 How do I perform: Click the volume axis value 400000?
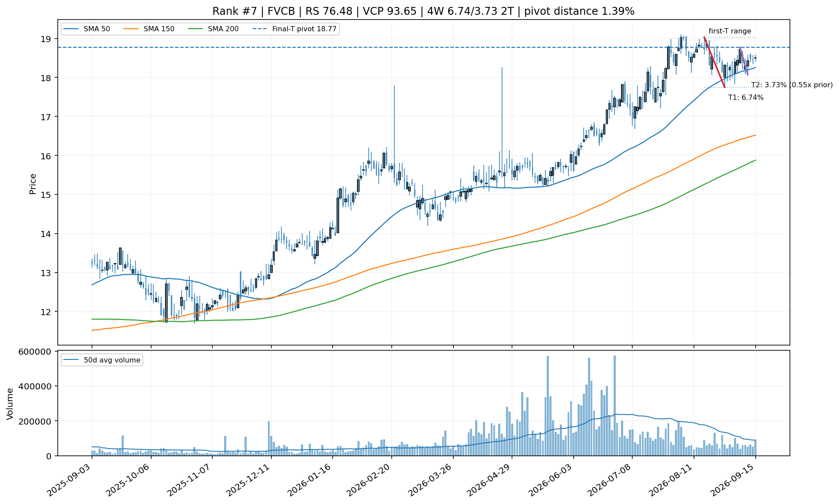(35, 386)
